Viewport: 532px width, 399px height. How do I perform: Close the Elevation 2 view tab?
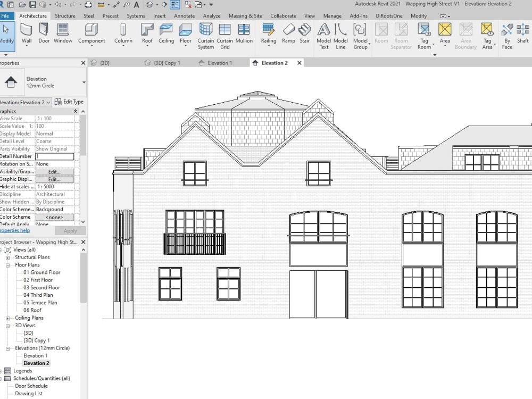click(299, 63)
